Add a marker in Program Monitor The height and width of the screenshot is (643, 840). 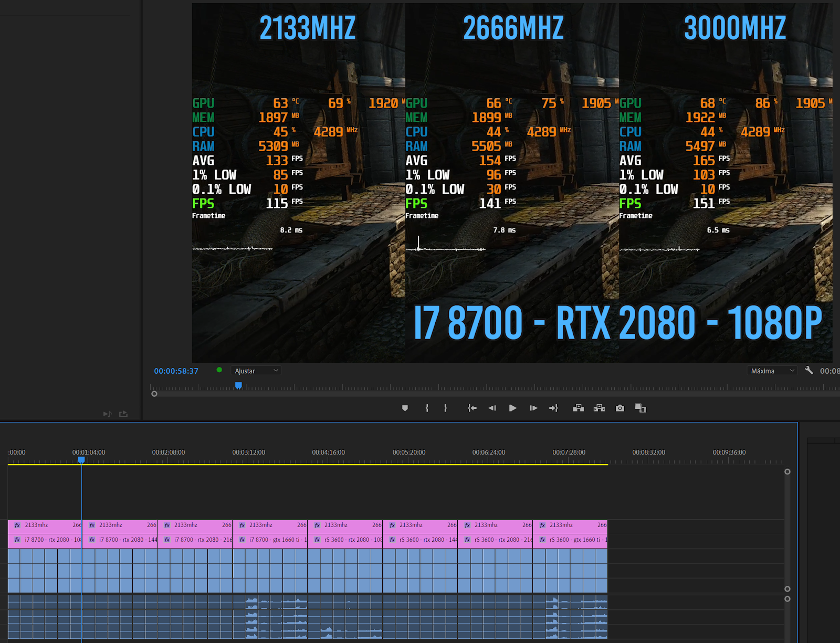click(405, 408)
